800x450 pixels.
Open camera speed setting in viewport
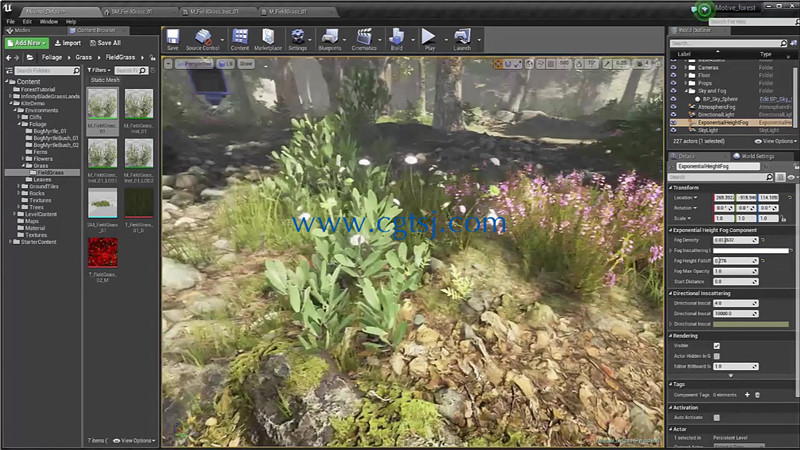(x=643, y=64)
